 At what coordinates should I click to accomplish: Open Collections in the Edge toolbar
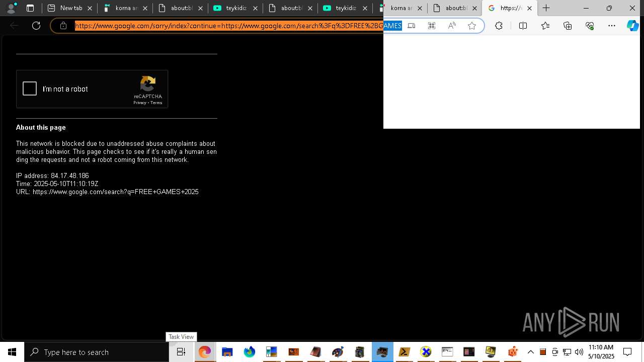568,26
